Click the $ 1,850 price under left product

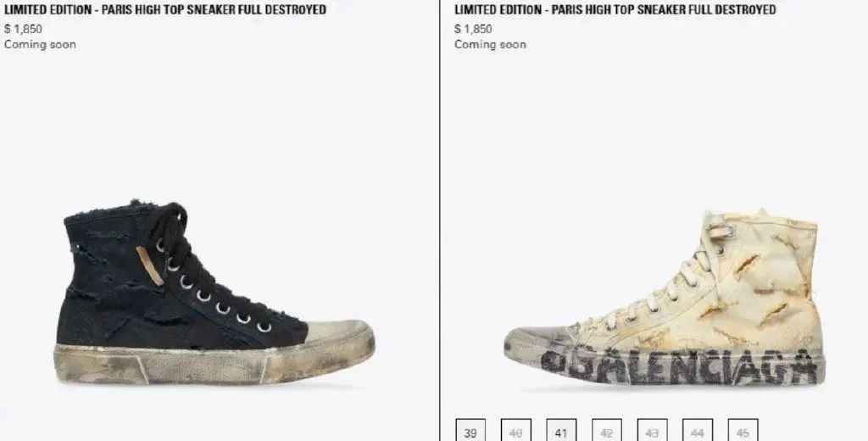point(23,29)
